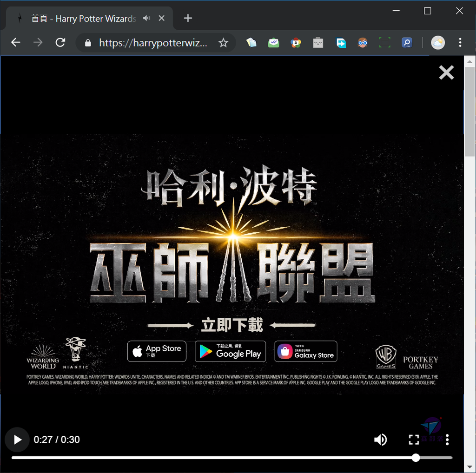This screenshot has height=473, width=476.
Task: Open the green checkmark mail extension
Action: [x=273, y=43]
